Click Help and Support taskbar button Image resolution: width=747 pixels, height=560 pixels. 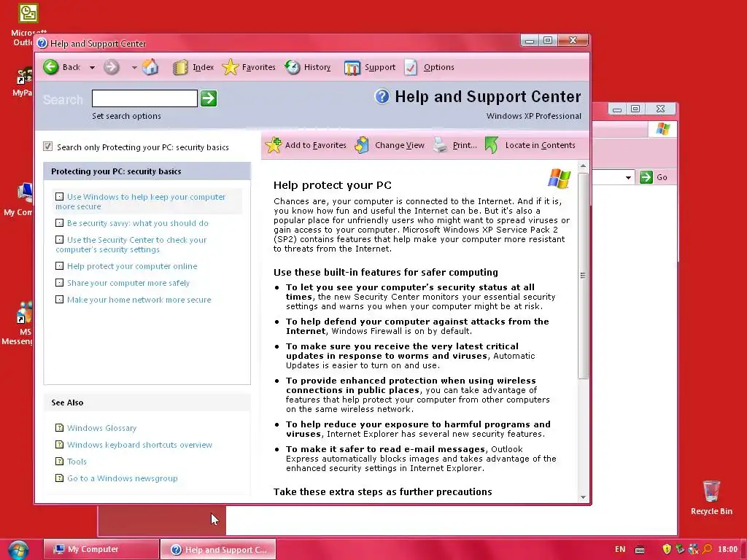pos(217,550)
